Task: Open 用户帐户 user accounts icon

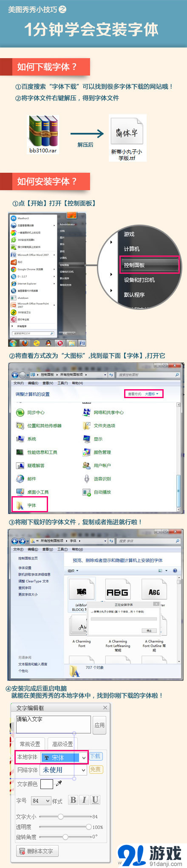Action: coord(87,466)
